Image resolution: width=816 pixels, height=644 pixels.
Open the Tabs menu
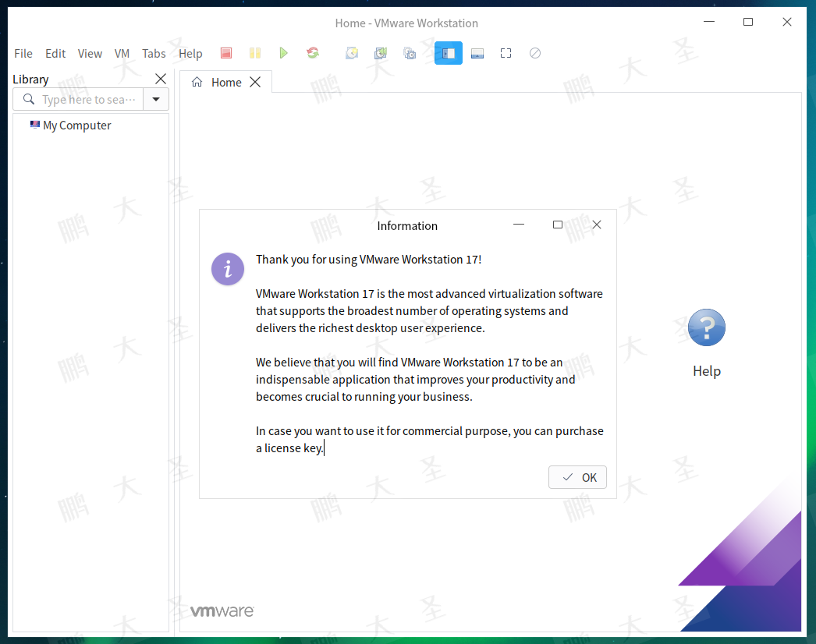pyautogui.click(x=154, y=53)
